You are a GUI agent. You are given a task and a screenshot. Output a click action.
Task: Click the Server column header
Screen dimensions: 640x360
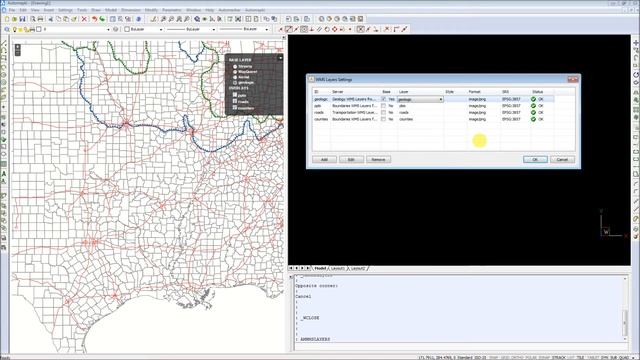click(x=355, y=92)
